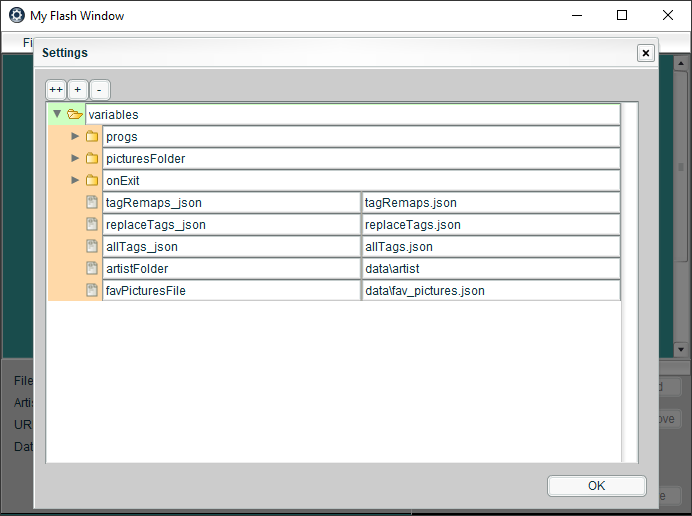Click the data\artist value field
The width and height of the screenshot is (692, 516).
coord(490,268)
